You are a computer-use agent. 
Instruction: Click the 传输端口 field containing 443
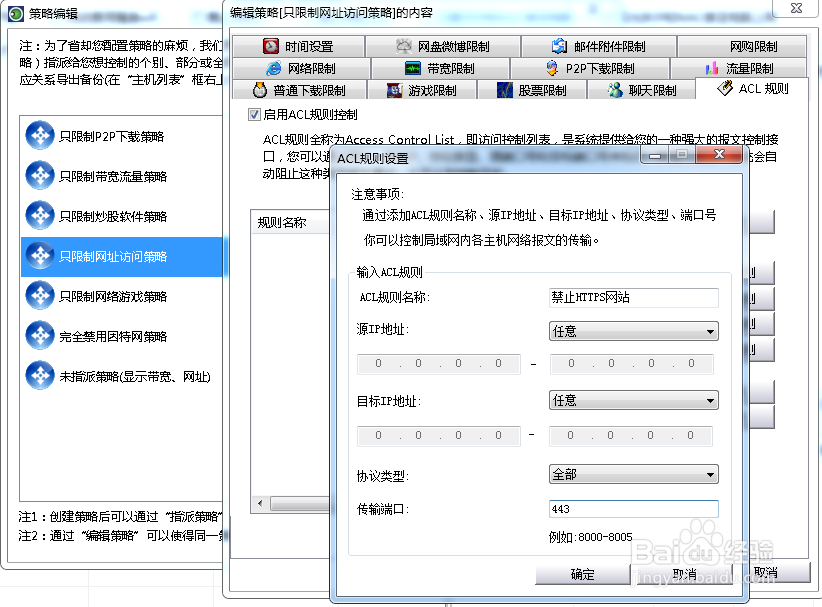point(631,508)
